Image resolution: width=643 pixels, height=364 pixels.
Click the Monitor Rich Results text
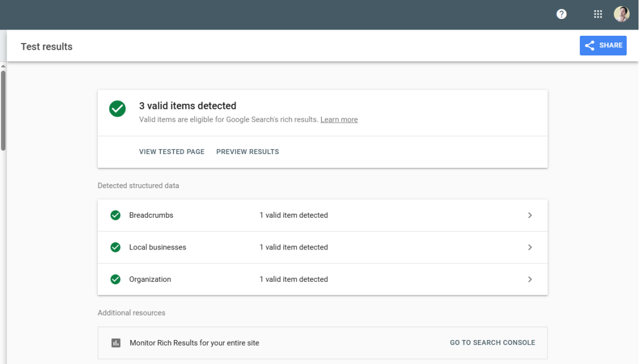[194, 343]
